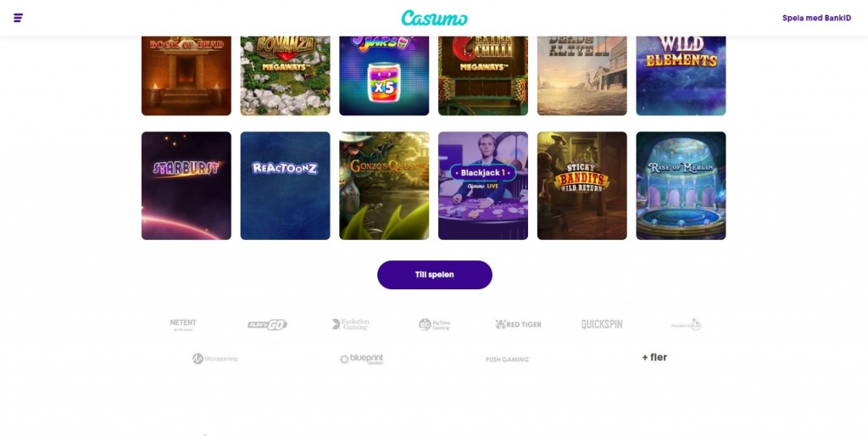Click the Blueprint Gaming logo
868x436 pixels.
[x=361, y=359]
